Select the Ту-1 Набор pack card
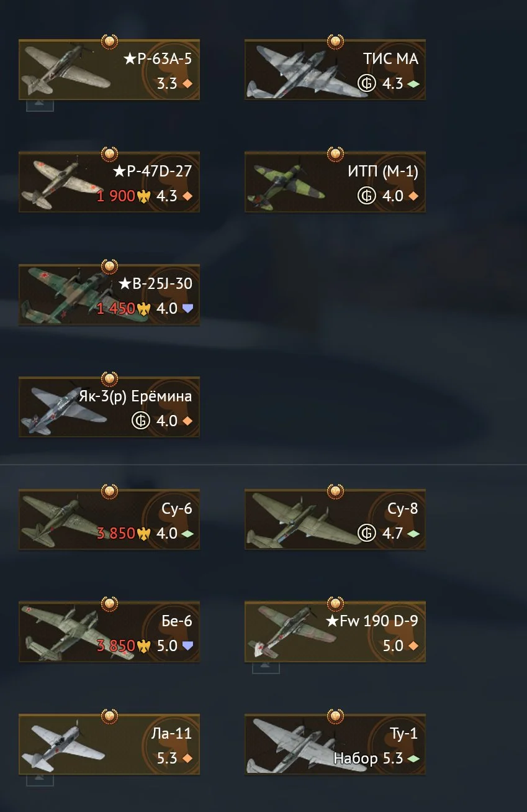The image size is (527, 812). 335,745
